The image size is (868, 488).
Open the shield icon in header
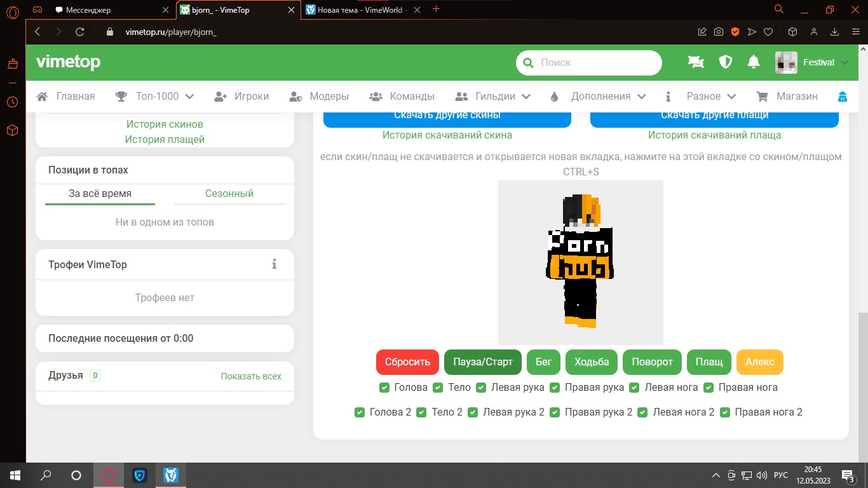pyautogui.click(x=725, y=62)
